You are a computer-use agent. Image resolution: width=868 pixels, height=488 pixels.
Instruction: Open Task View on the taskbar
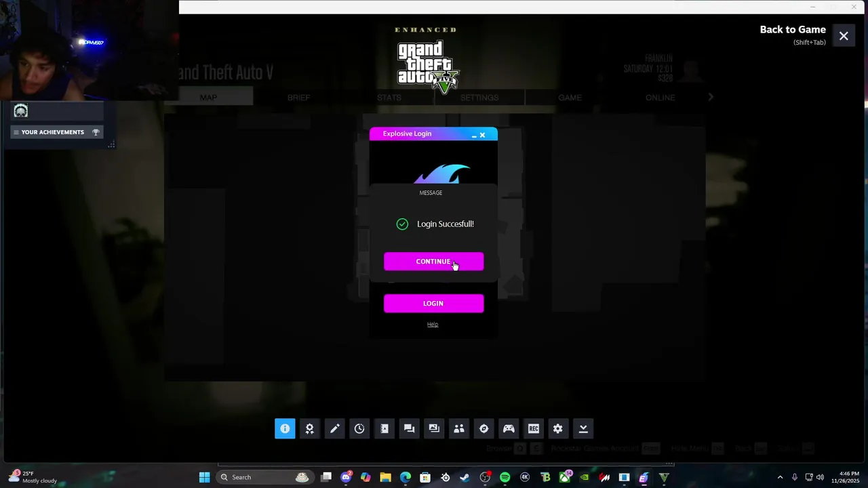tap(326, 477)
